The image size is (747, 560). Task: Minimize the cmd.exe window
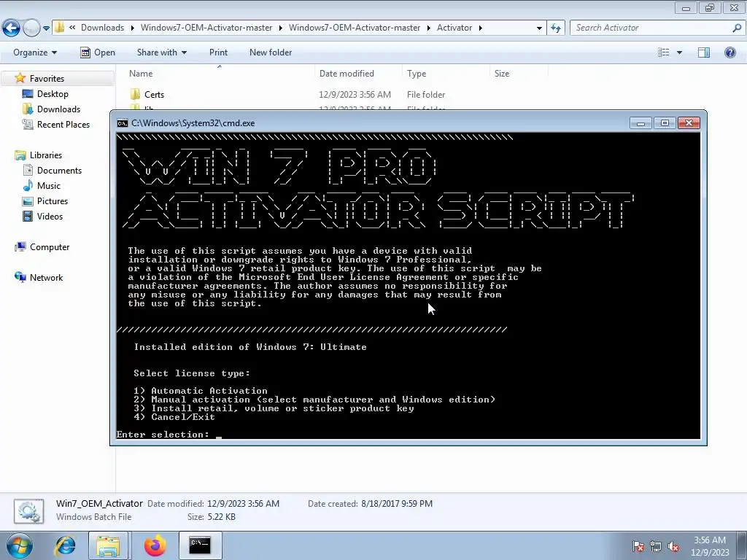(640, 123)
